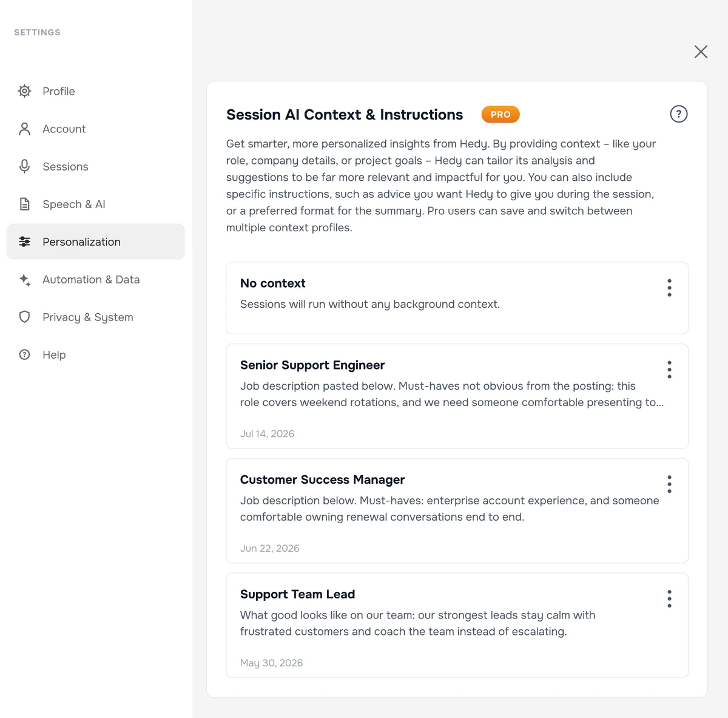Select the Senior Support Engineer context title
This screenshot has width=728, height=718.
[x=312, y=365]
